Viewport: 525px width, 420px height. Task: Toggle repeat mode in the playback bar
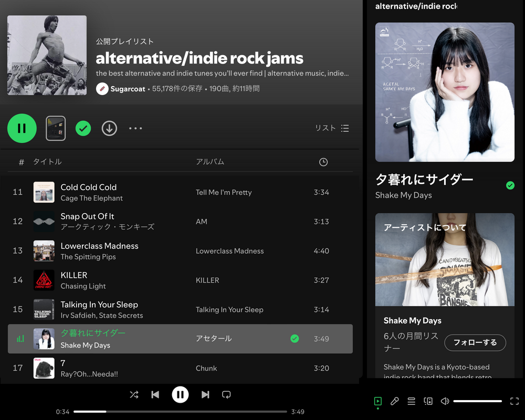pos(226,395)
